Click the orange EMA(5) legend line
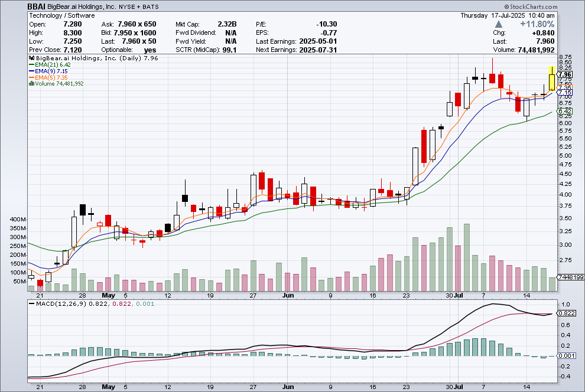Viewport: 585px width, 392px height. point(32,77)
